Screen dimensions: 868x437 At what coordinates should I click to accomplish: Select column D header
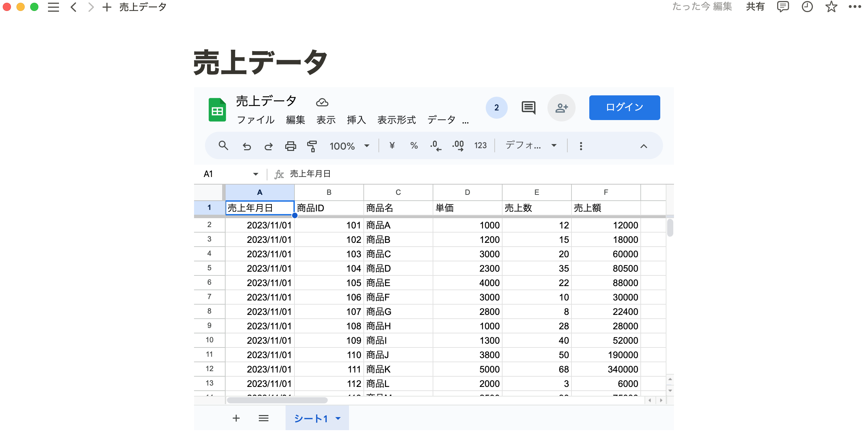[467, 192]
